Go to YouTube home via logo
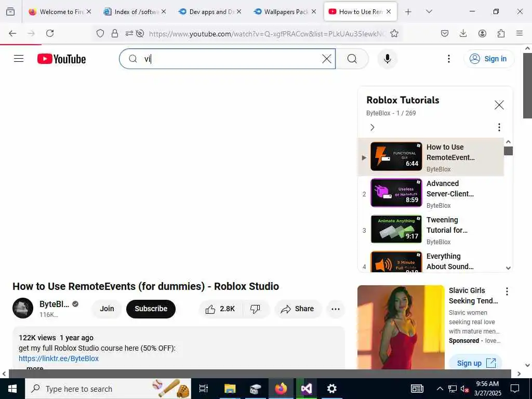 [61, 59]
